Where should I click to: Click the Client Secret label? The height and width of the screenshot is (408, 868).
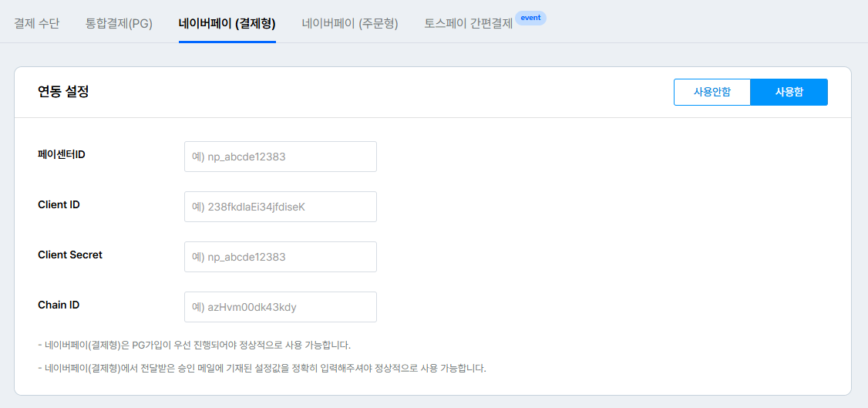click(70, 255)
